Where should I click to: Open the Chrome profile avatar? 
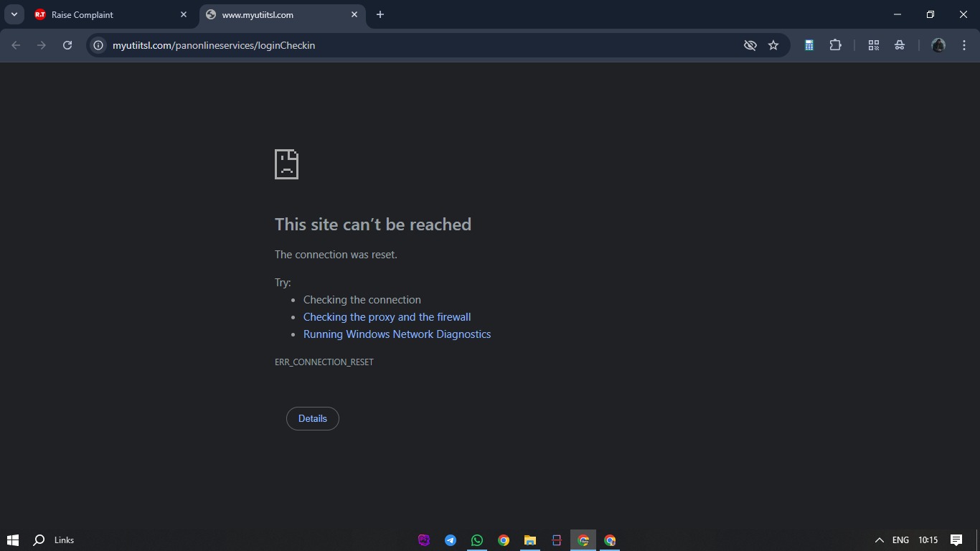click(938, 45)
